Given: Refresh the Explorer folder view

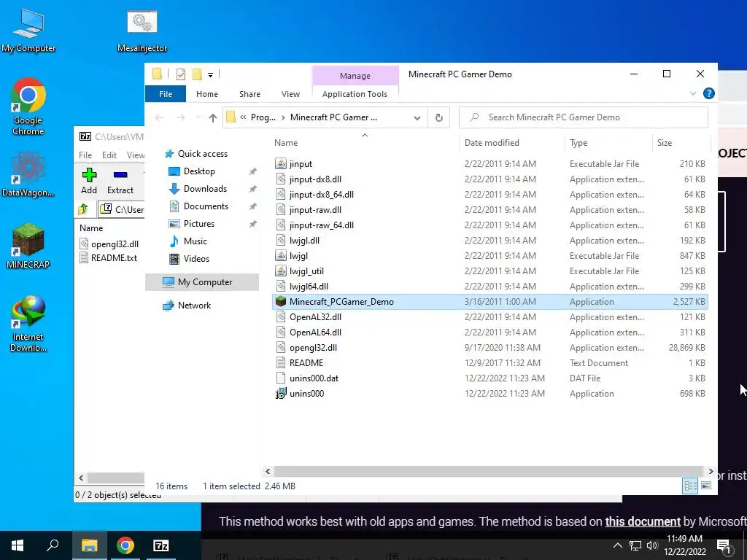Looking at the screenshot, I should tap(438, 117).
